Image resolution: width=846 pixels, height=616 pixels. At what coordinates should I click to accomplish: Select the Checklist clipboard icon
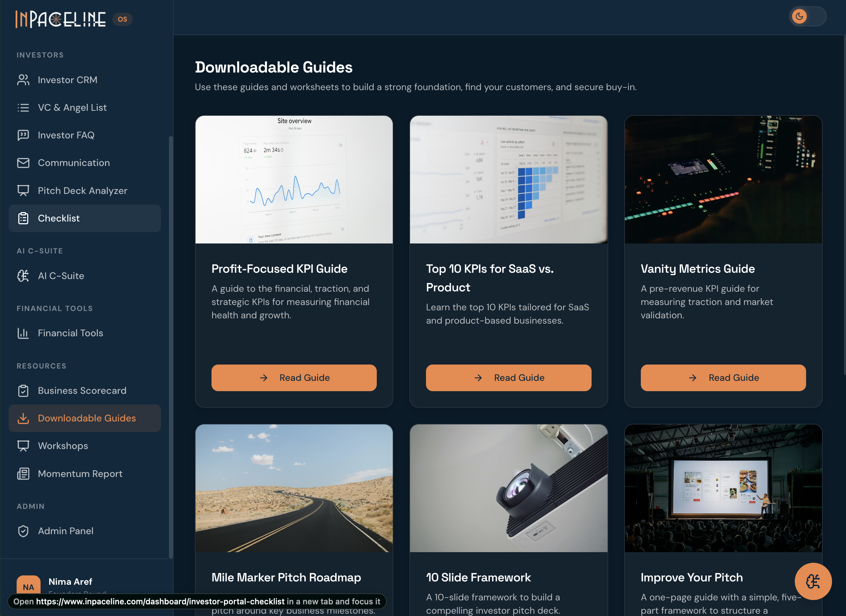click(23, 218)
